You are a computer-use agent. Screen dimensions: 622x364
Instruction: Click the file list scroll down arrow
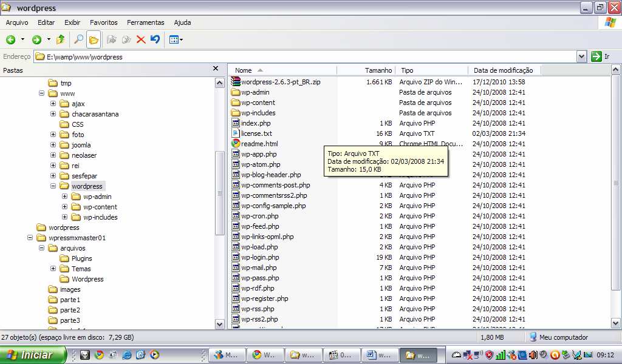(615, 323)
